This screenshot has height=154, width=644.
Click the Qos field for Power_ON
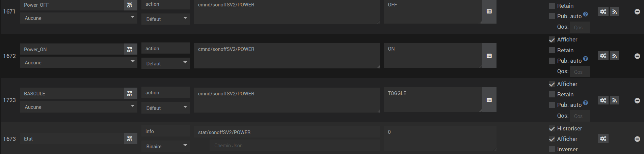pos(580,72)
